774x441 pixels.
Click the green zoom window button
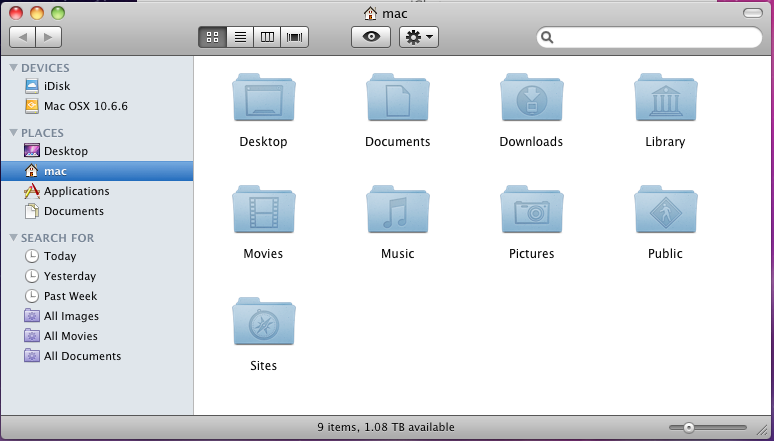(x=58, y=13)
